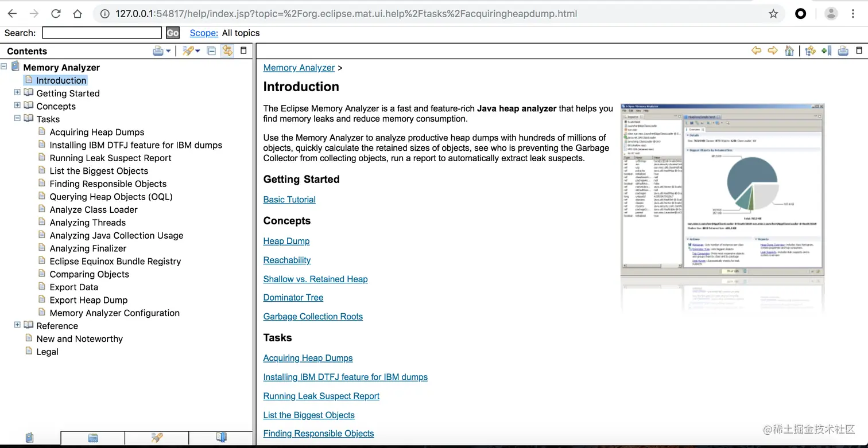This screenshot has height=448, width=868.
Task: Bookmark the current document
Action: 826,50
